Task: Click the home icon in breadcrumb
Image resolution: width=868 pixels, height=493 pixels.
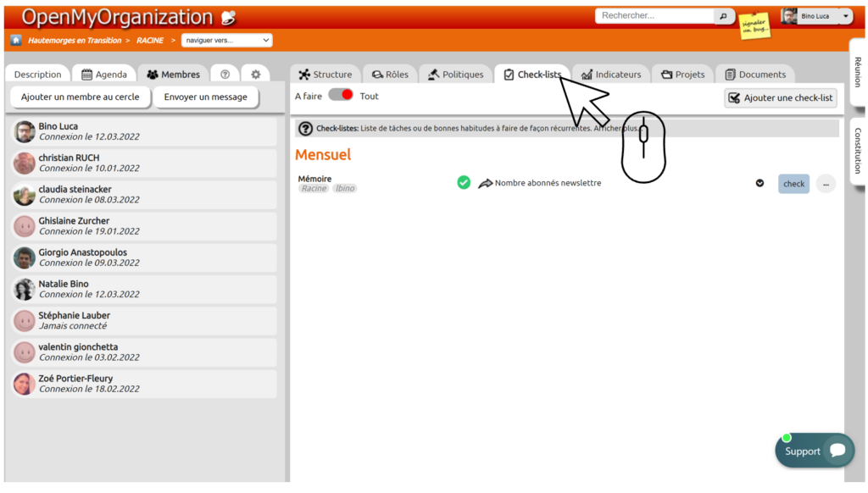Action: coord(16,40)
